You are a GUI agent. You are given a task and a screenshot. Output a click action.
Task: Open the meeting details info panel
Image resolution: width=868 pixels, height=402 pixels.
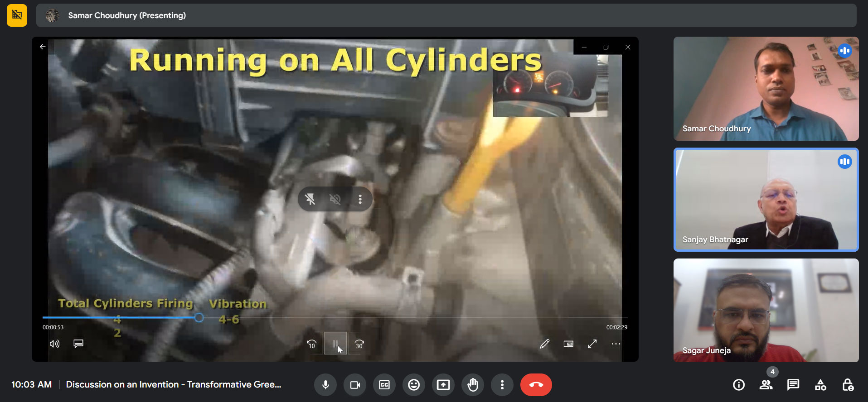[x=739, y=385]
